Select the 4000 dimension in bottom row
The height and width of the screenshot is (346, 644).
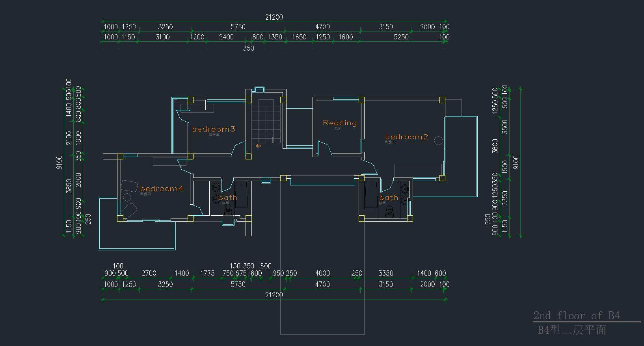[x=322, y=273]
